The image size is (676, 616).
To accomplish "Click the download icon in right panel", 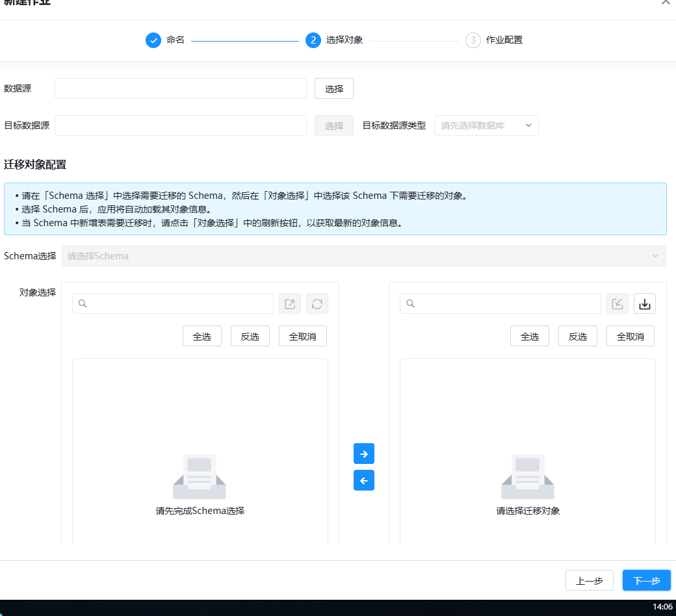I will (645, 304).
